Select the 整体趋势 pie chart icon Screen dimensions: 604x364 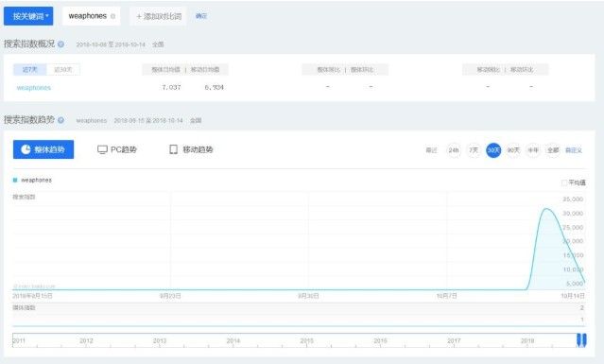click(x=26, y=149)
